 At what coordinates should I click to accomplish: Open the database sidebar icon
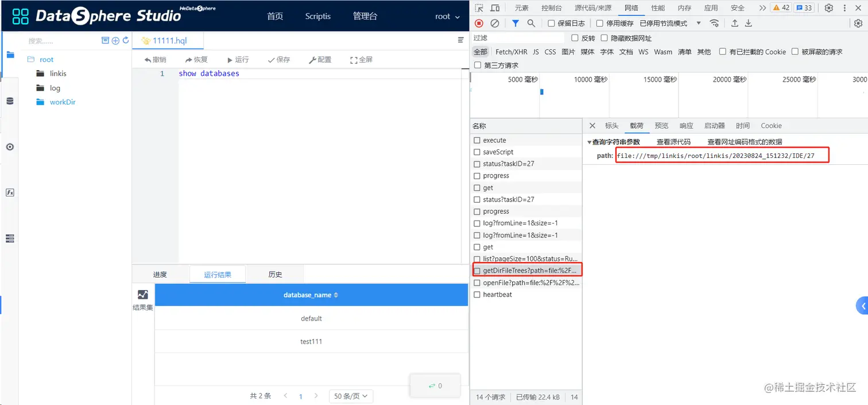[x=10, y=101]
